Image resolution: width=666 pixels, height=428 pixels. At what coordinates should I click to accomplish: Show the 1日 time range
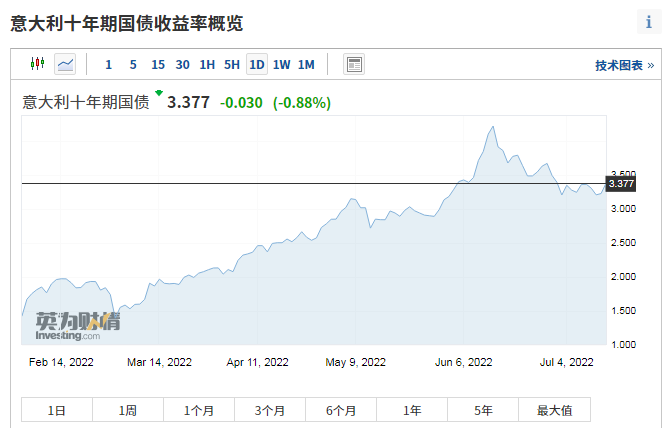coord(57,410)
